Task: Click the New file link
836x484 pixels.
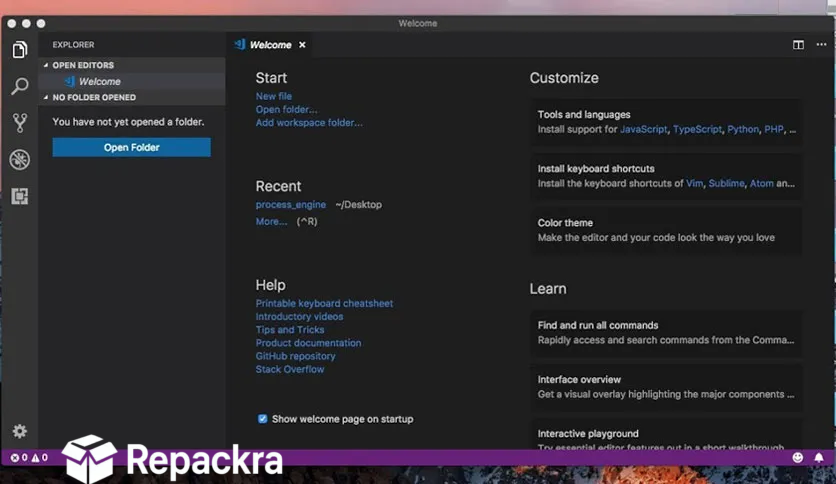Action: coord(274,96)
